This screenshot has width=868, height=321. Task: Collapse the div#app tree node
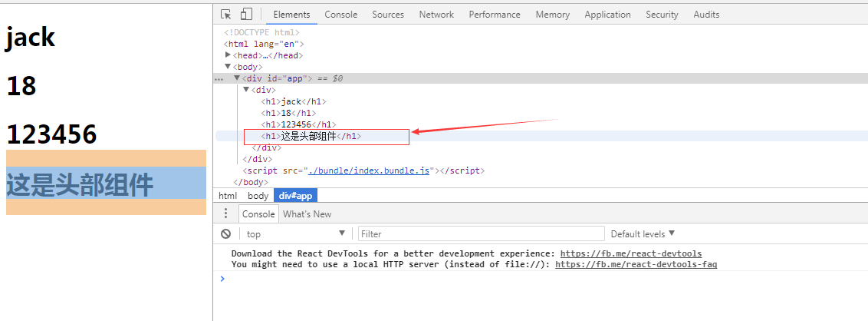coord(238,78)
